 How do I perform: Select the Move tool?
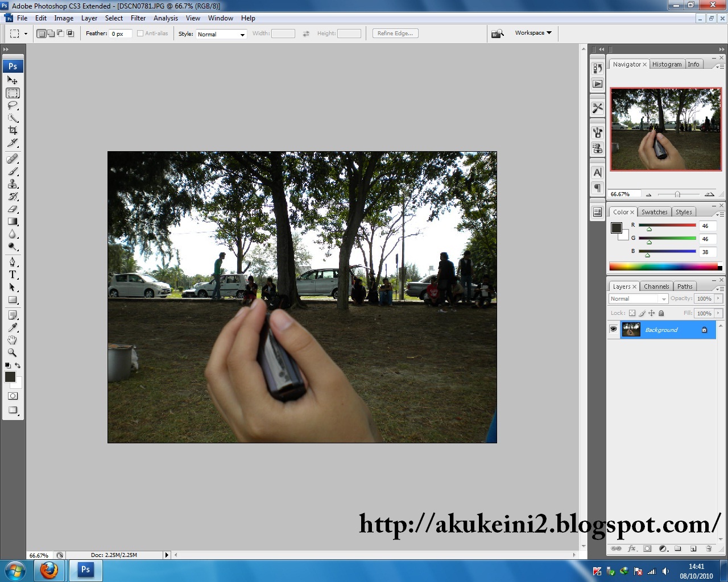[13, 81]
